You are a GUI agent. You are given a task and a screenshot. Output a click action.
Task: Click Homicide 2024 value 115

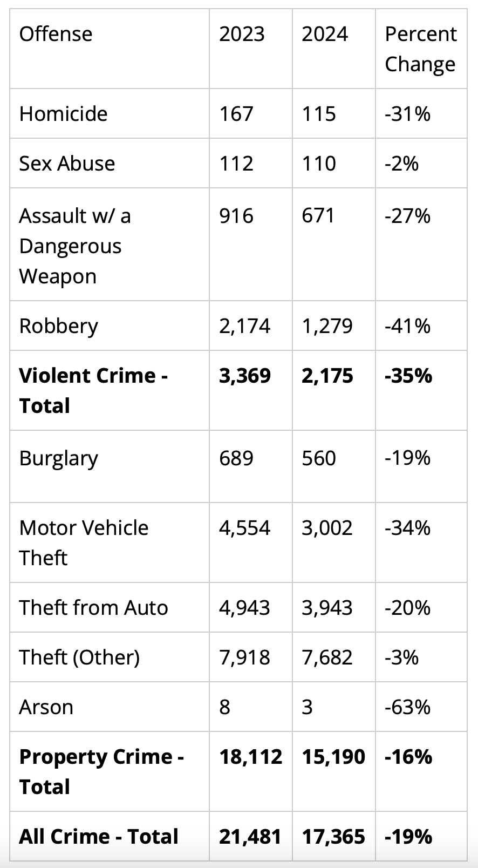(x=319, y=114)
